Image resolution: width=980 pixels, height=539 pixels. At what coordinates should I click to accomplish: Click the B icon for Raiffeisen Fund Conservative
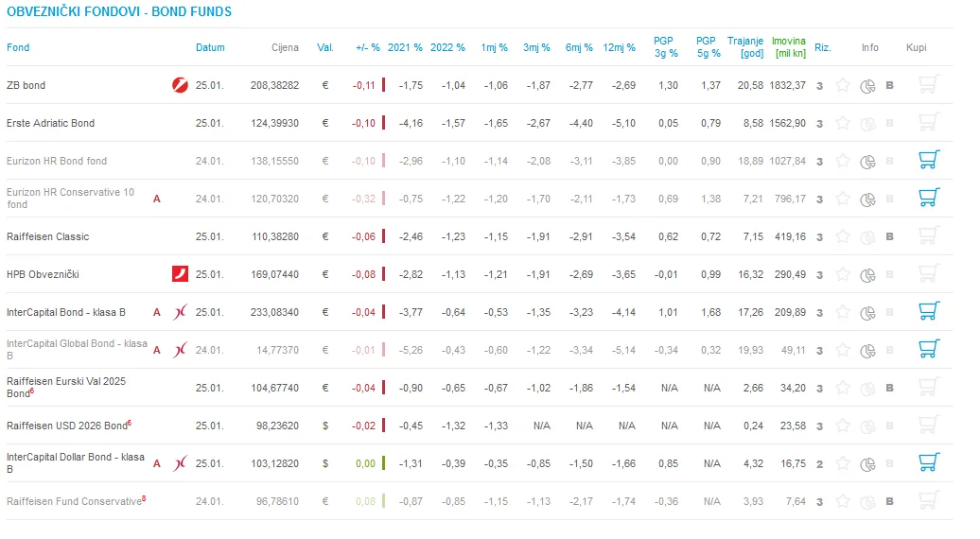[889, 501]
